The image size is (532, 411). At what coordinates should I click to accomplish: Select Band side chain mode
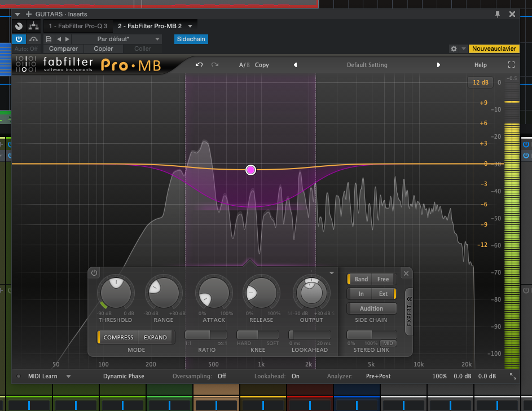tap(360, 279)
